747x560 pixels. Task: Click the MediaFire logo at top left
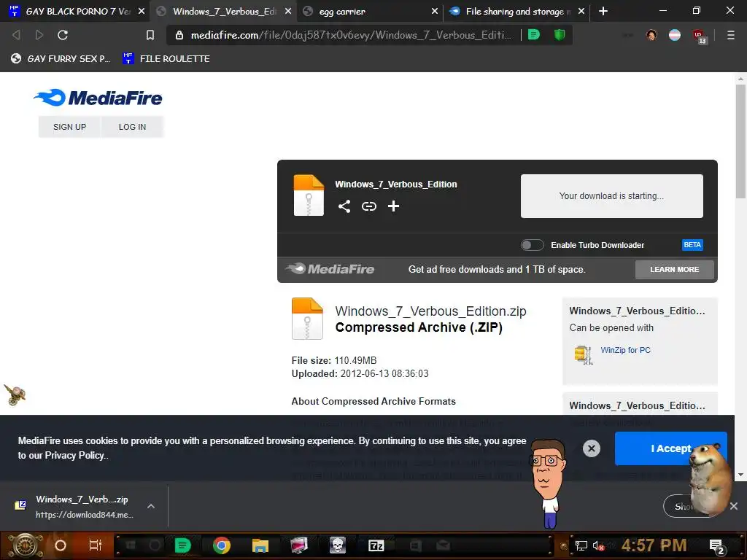(x=98, y=98)
